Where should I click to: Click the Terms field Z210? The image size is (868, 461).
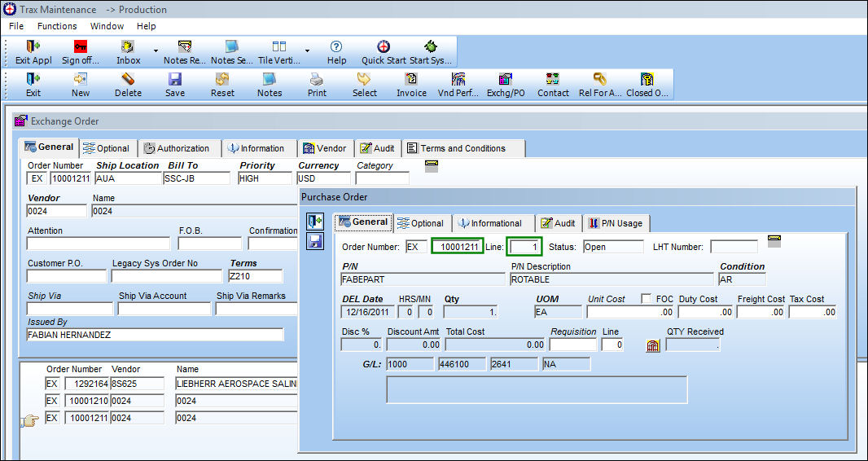pyautogui.click(x=255, y=276)
